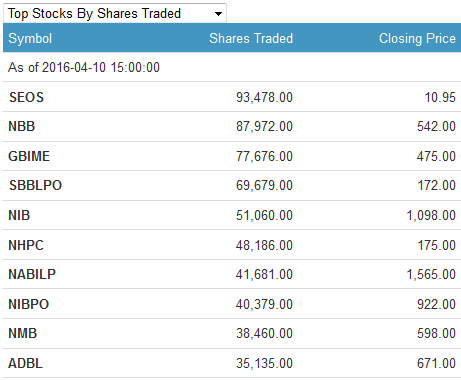Open the NIB stock symbol
The height and width of the screenshot is (380, 461).
pos(19,215)
